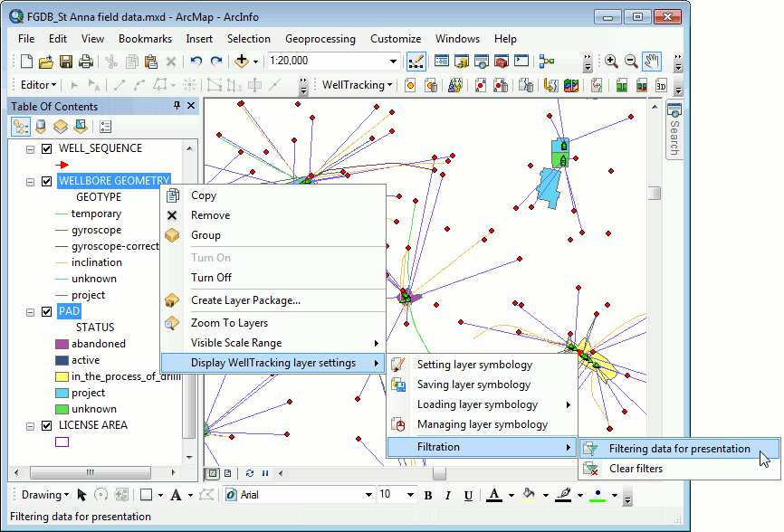Collapse the PAD layer legend

[31, 312]
